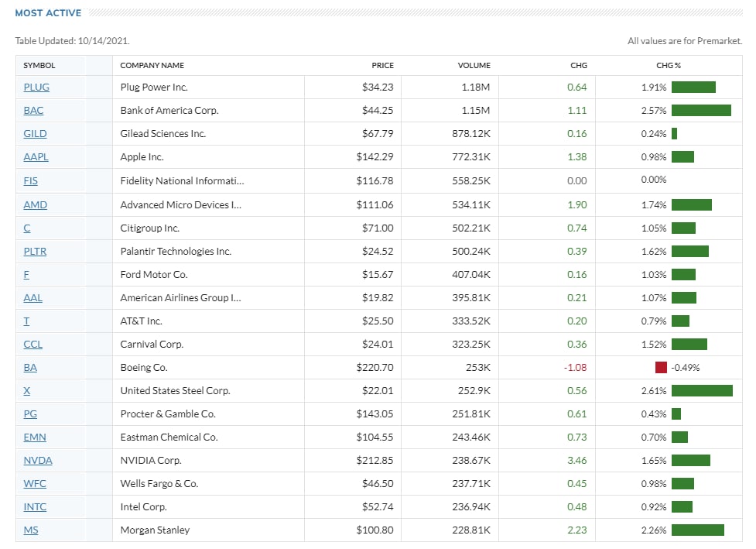
Task: Click the GILD ticker symbol
Action: pyautogui.click(x=35, y=134)
